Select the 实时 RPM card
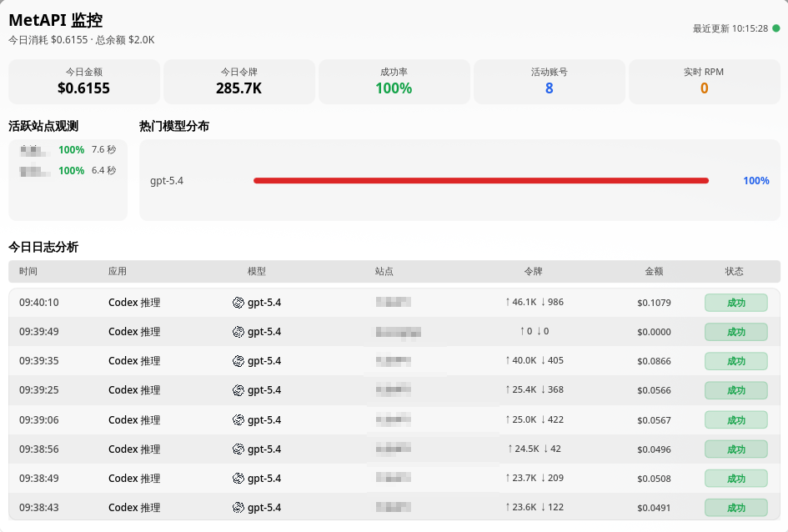Image resolution: width=788 pixels, height=532 pixels. pos(704,82)
